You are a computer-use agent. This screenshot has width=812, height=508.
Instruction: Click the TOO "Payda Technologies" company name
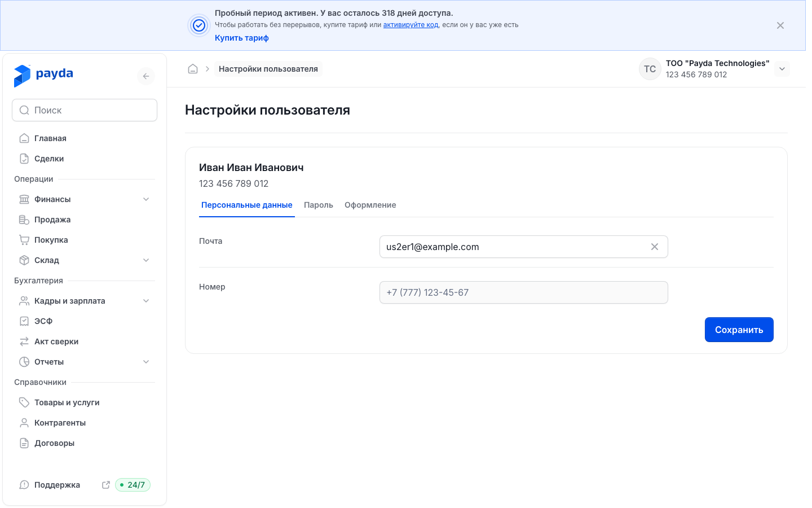(x=717, y=63)
